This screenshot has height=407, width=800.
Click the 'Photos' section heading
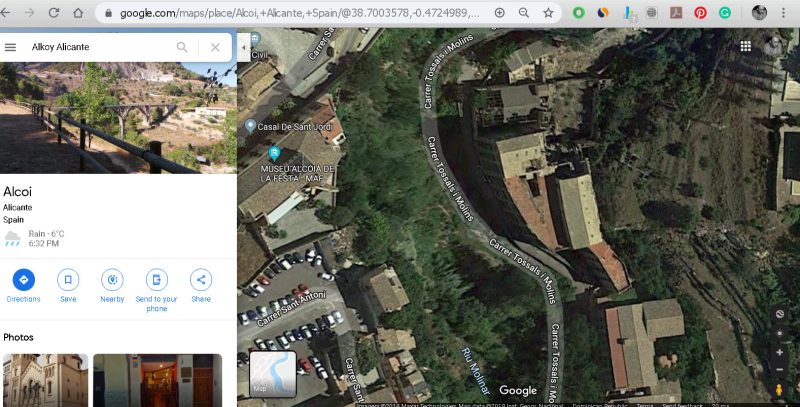pos(18,337)
